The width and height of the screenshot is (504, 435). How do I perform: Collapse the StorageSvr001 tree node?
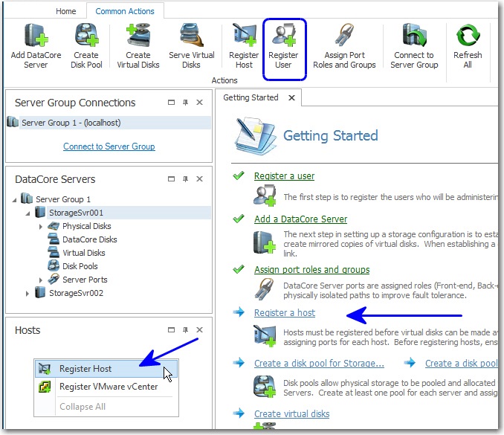[x=28, y=213]
